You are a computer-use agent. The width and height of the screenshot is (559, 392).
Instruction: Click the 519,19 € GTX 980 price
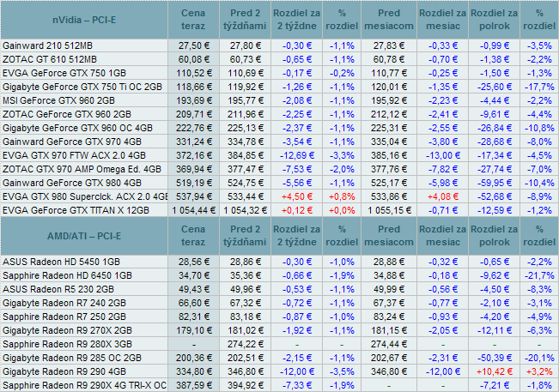click(x=193, y=183)
